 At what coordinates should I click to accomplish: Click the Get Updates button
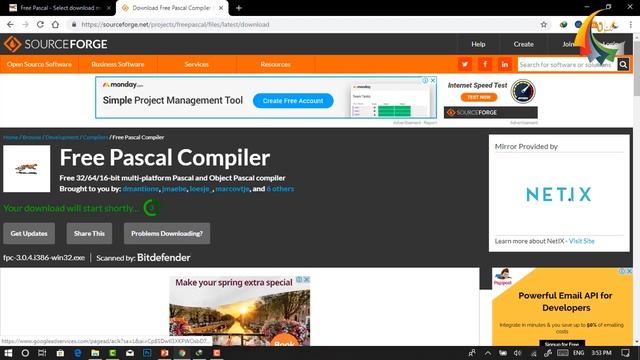[x=29, y=233]
